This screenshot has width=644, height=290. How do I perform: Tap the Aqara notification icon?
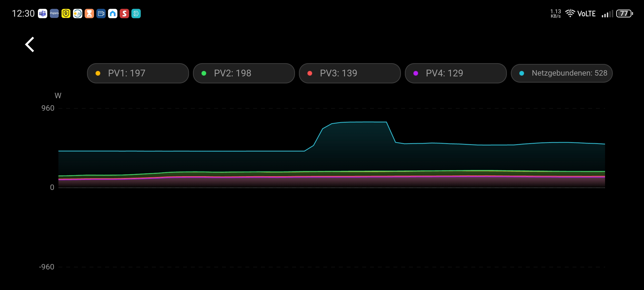(x=54, y=14)
